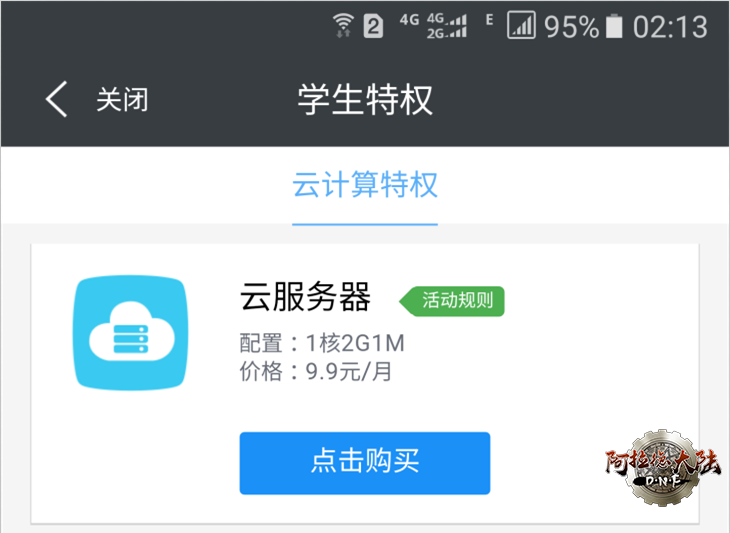Click the 点击购买 purchase button
The height and width of the screenshot is (533, 730).
[x=365, y=462]
